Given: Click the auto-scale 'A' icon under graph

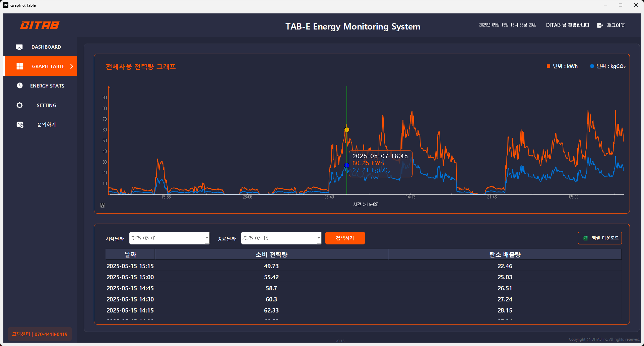Looking at the screenshot, I should [103, 205].
